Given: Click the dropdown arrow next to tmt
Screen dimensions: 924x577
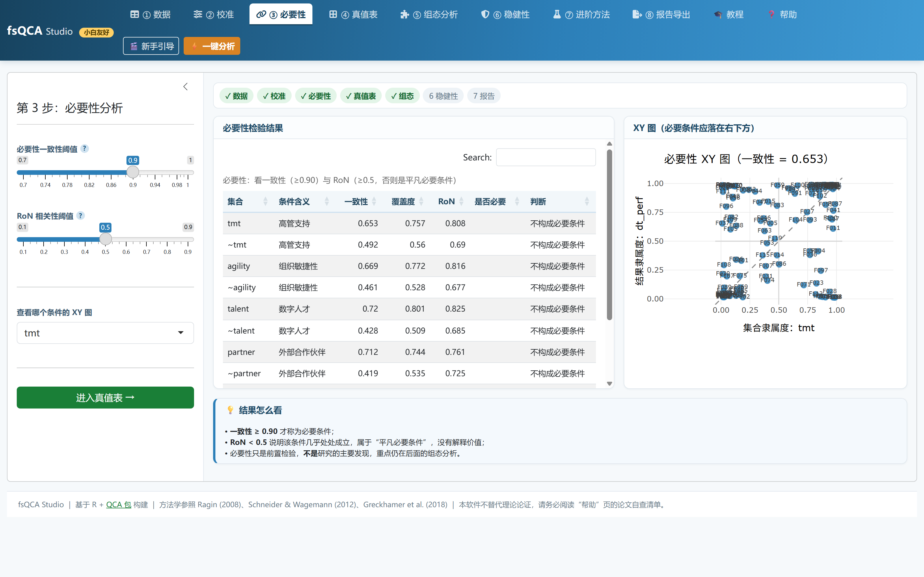Looking at the screenshot, I should (x=180, y=333).
